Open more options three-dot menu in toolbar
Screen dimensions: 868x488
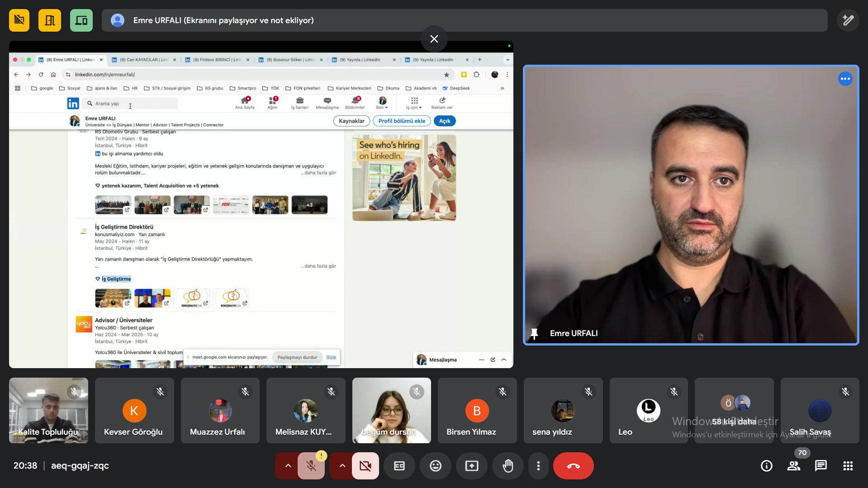click(x=538, y=466)
